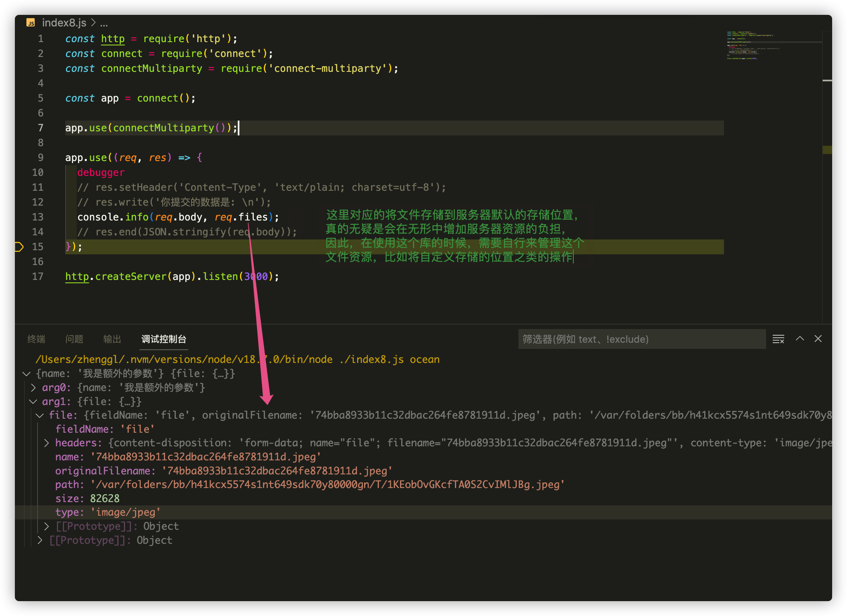The image size is (847, 616).
Task: Click 'connect()' call on line 5
Action: [163, 98]
